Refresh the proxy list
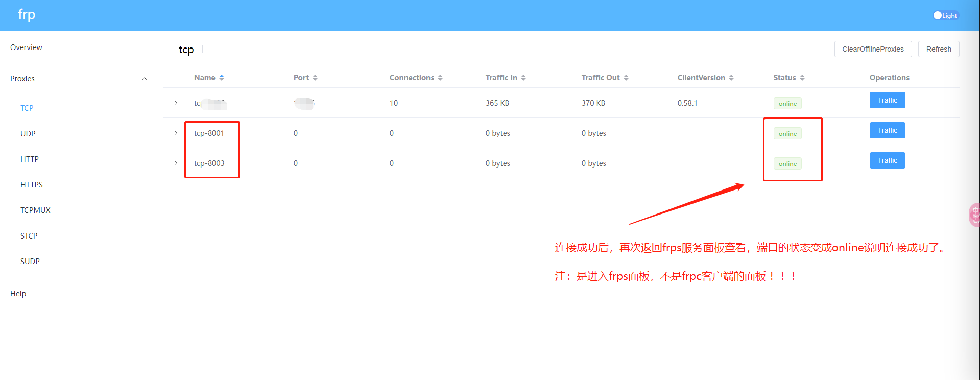 [938, 49]
